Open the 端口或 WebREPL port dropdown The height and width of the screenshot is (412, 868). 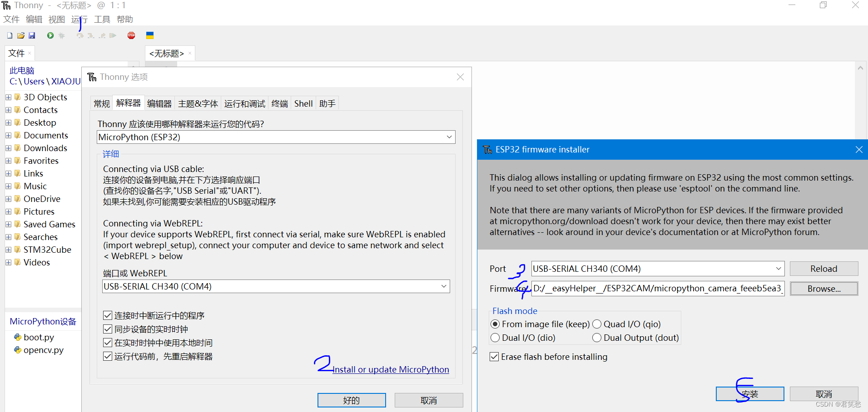[x=443, y=286]
